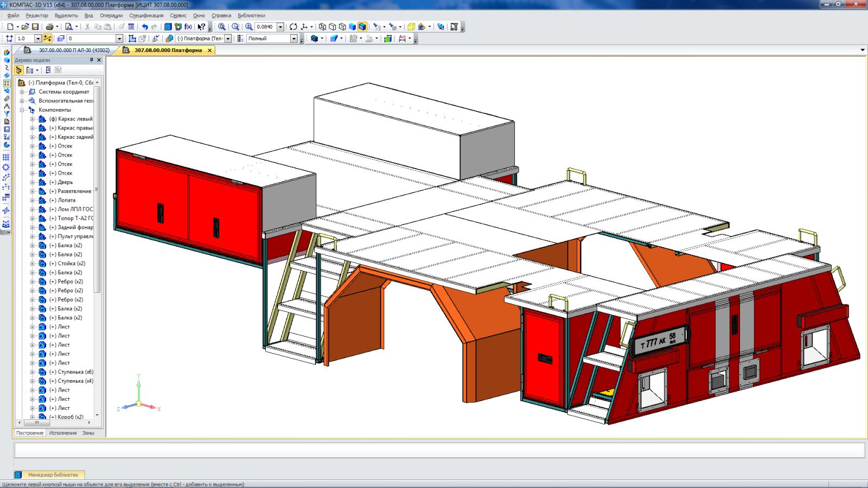Open the variables f(x) tool
The height and width of the screenshot is (488, 868).
pos(188,27)
